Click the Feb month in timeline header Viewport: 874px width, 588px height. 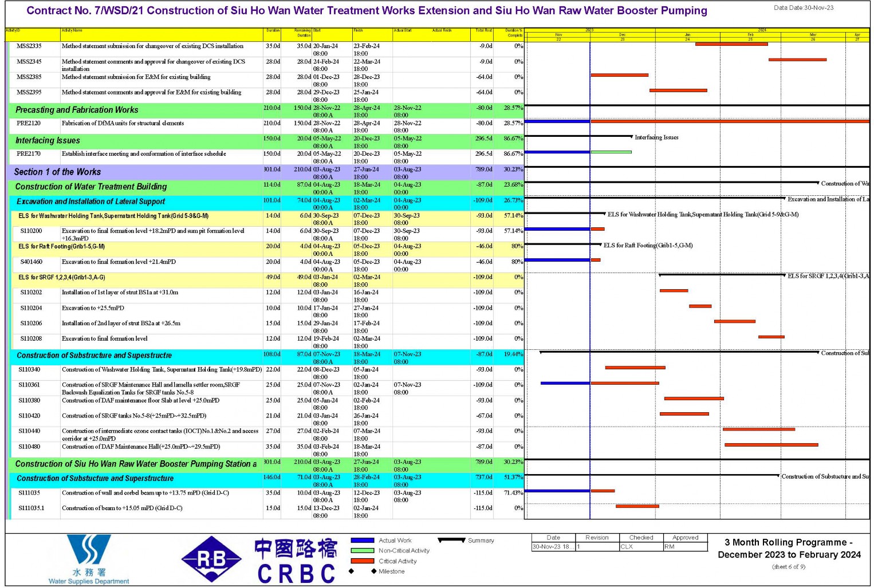pos(750,35)
